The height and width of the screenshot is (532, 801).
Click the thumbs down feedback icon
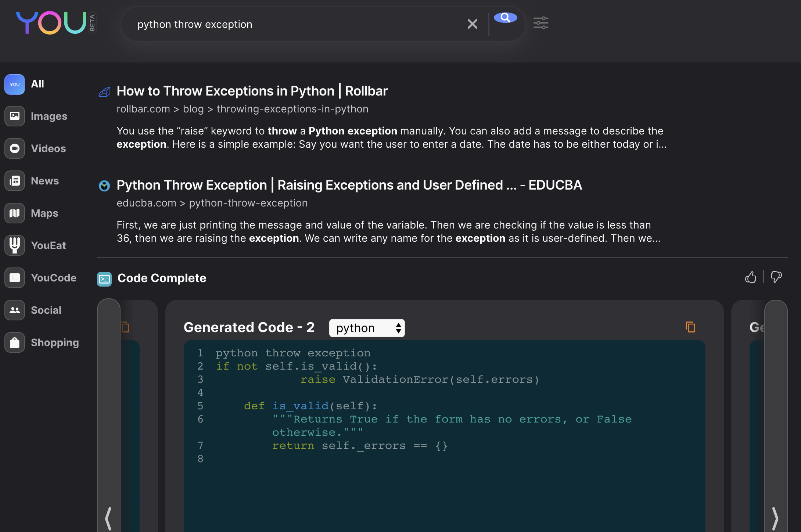tap(776, 277)
